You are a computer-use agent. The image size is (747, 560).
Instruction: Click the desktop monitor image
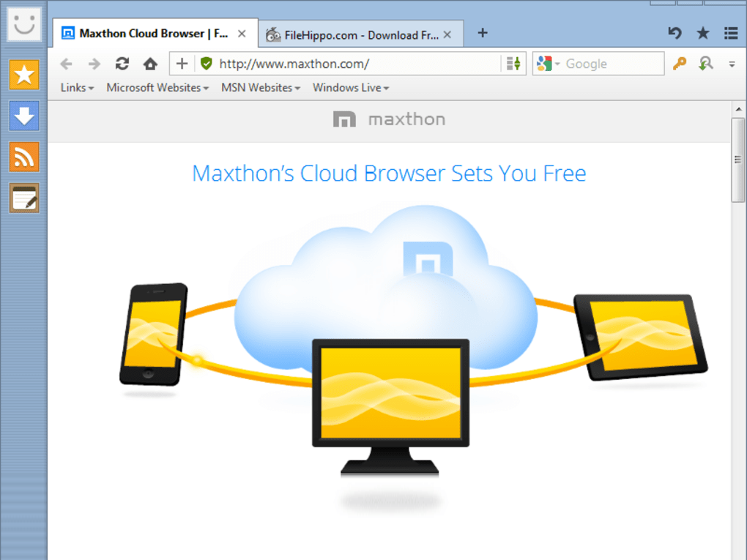click(390, 407)
